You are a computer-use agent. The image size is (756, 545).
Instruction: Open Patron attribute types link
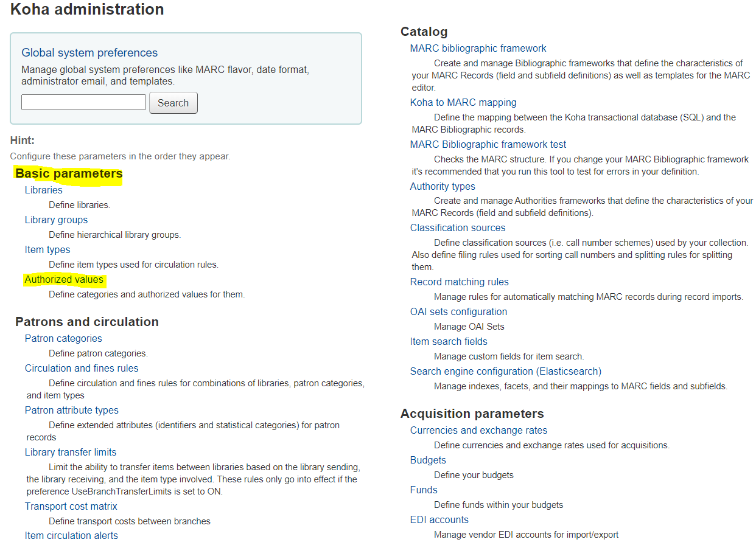point(72,410)
